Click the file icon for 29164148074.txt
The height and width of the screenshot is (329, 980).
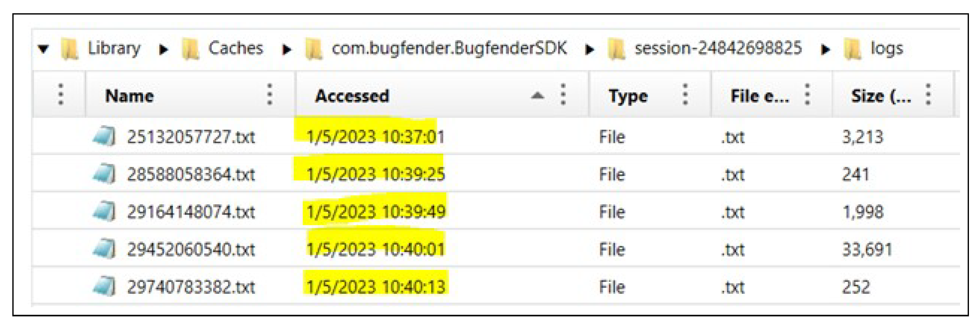(x=104, y=211)
